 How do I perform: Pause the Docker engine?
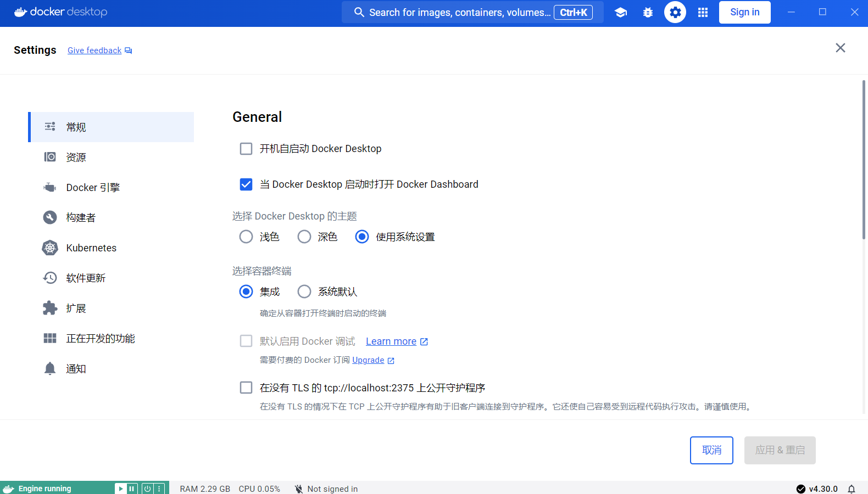132,489
